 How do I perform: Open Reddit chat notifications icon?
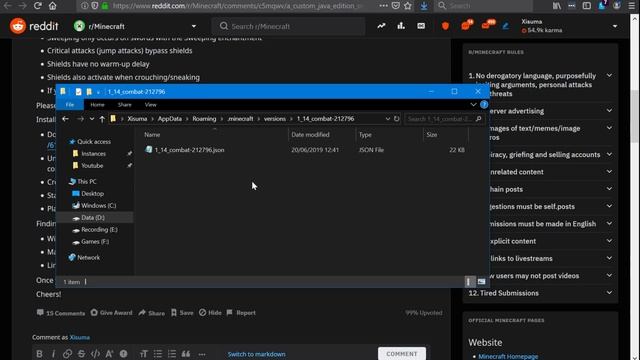point(467,25)
